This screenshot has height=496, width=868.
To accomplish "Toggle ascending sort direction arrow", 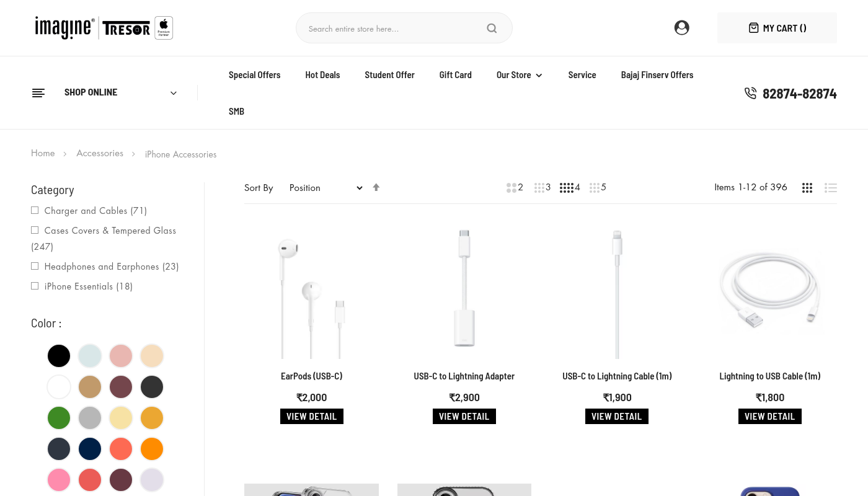I will (376, 187).
